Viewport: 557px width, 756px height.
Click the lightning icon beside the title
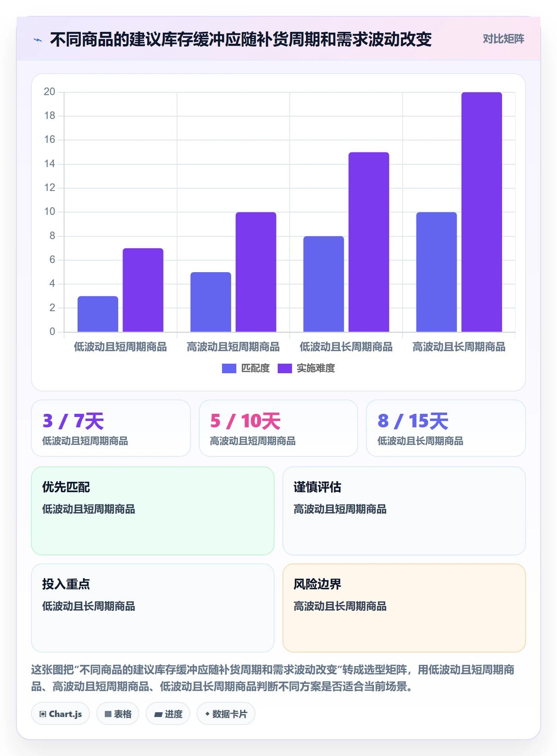(x=38, y=40)
